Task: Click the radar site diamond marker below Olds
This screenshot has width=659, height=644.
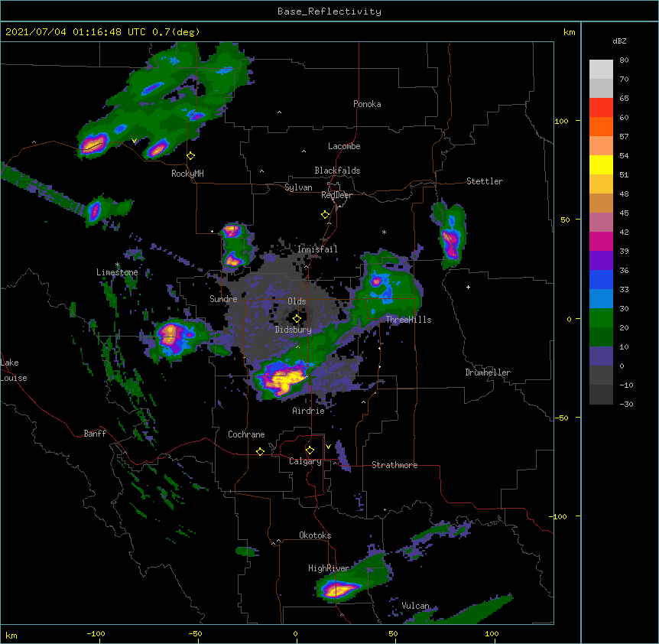Action: tap(297, 319)
